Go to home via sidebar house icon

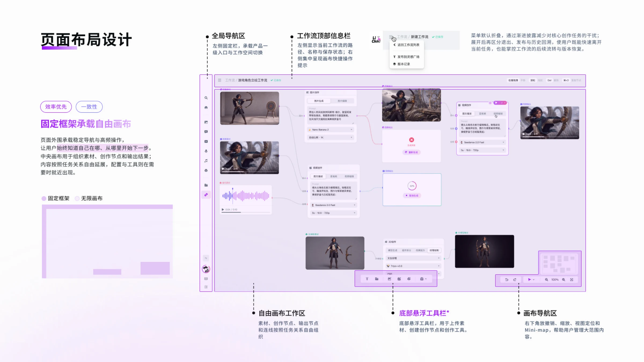206,108
